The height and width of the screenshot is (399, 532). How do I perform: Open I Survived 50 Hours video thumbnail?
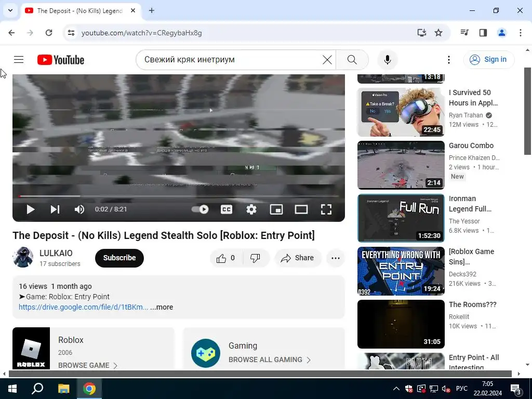pos(401,112)
